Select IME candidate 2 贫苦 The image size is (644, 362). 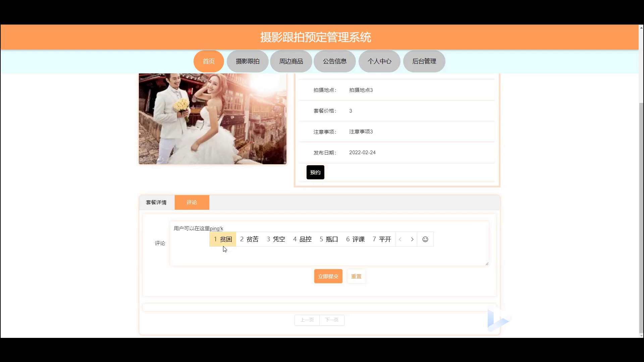tap(249, 239)
